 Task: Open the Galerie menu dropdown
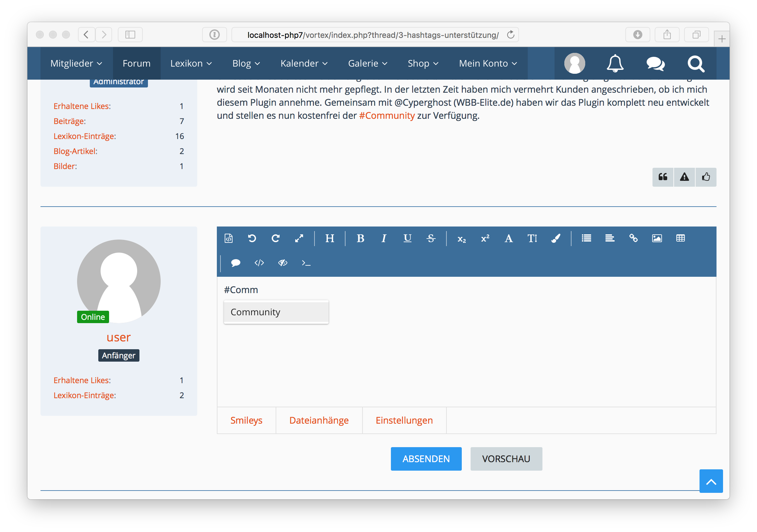[368, 63]
